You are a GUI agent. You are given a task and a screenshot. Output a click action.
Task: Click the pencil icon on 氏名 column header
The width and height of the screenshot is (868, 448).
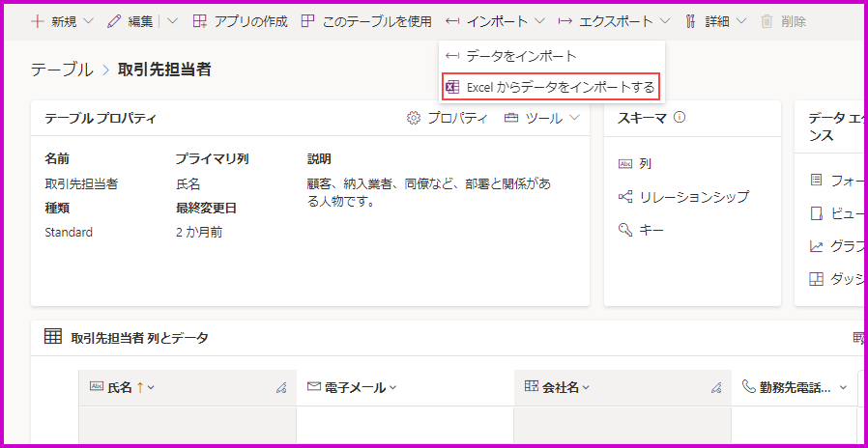click(x=281, y=388)
